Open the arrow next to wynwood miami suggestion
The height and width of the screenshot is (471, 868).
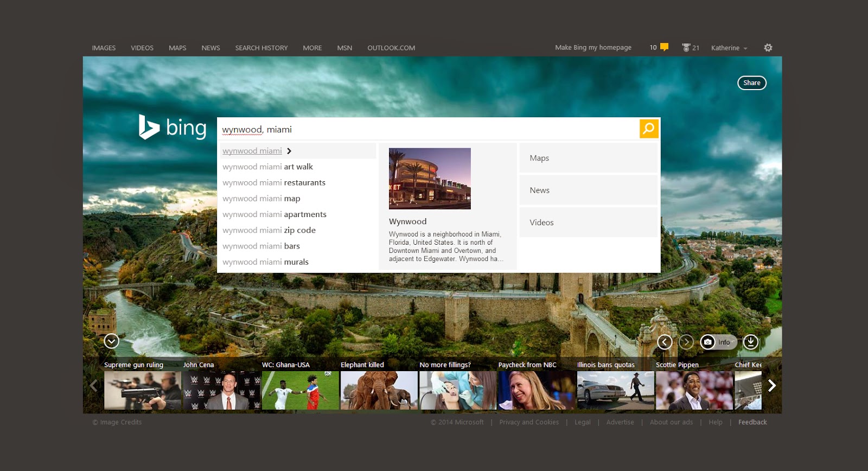[289, 151]
